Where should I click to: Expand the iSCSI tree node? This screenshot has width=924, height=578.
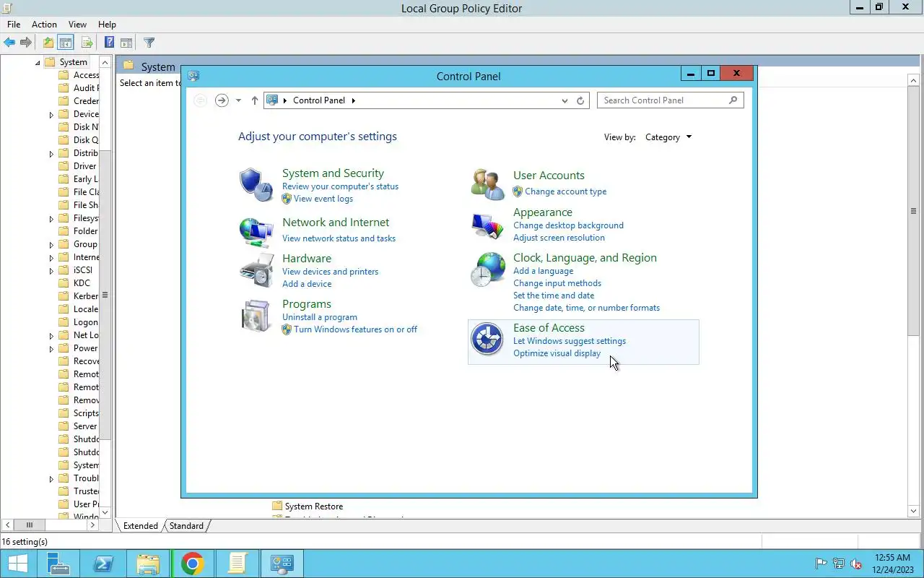point(51,270)
